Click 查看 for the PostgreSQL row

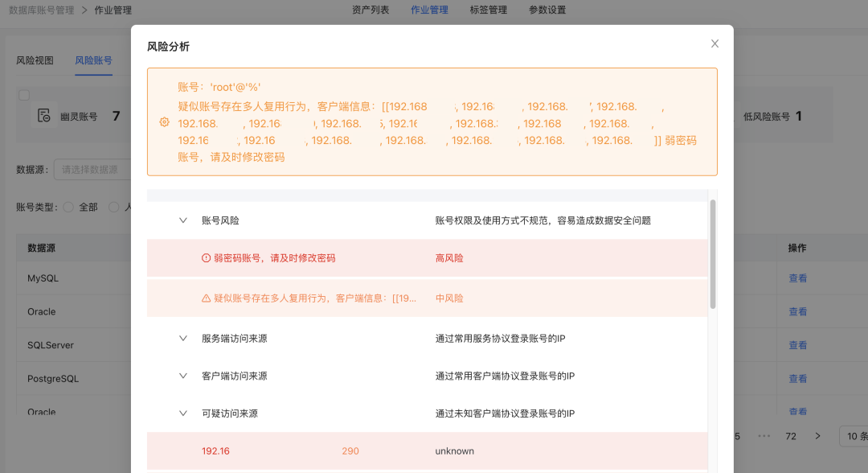coord(798,379)
